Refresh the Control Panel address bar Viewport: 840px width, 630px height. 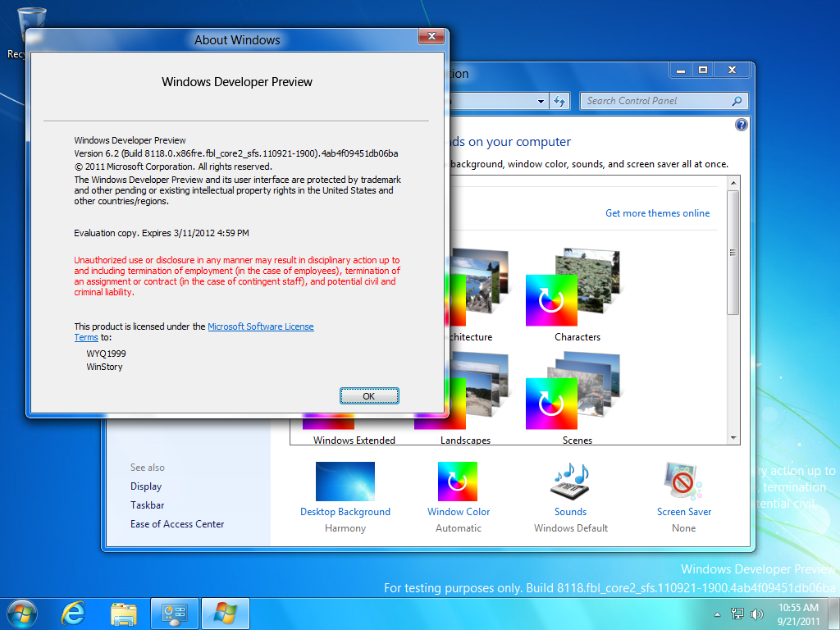559,101
